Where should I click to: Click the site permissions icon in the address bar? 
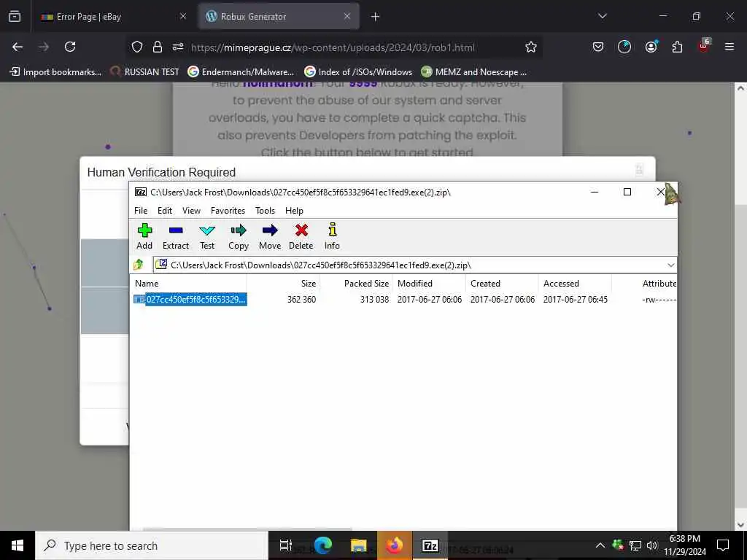click(178, 47)
